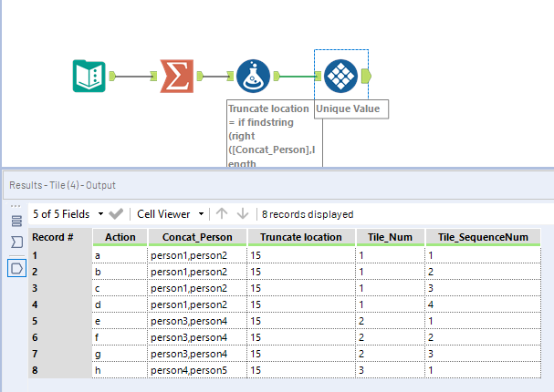
Task: Select the Summarize tool icon
Action: click(x=177, y=77)
